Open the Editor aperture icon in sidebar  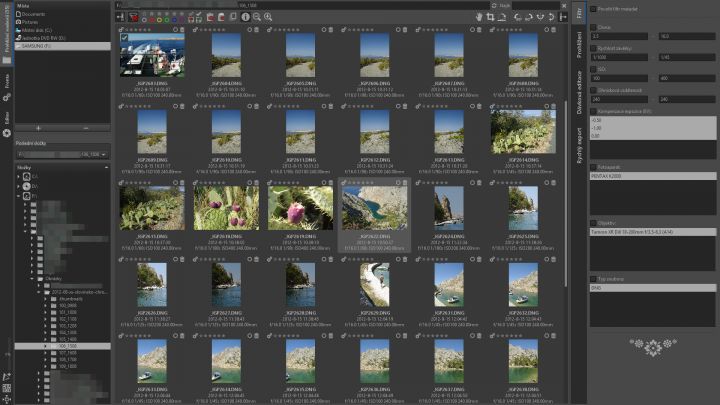pyautogui.click(x=6, y=133)
